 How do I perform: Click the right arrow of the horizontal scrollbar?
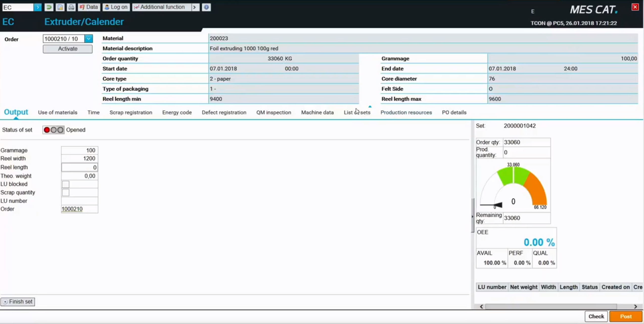636,306
